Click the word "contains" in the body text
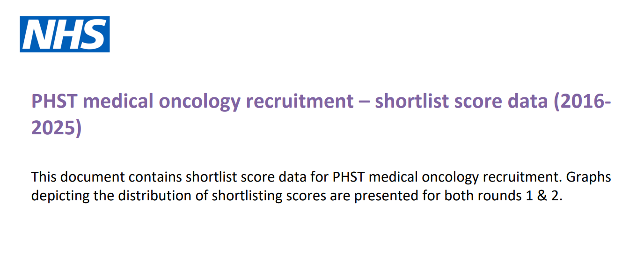 (154, 177)
